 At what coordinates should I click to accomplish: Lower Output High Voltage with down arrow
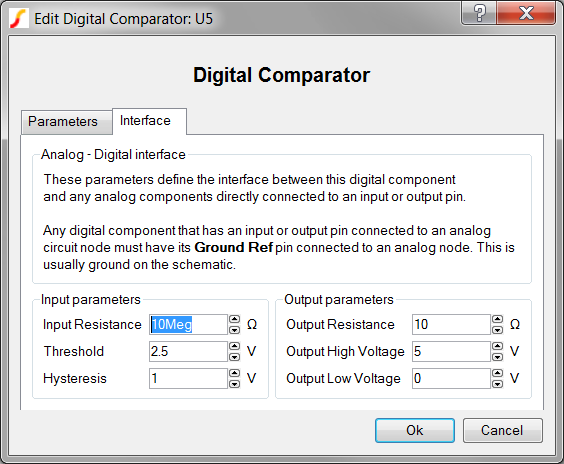coord(497,356)
